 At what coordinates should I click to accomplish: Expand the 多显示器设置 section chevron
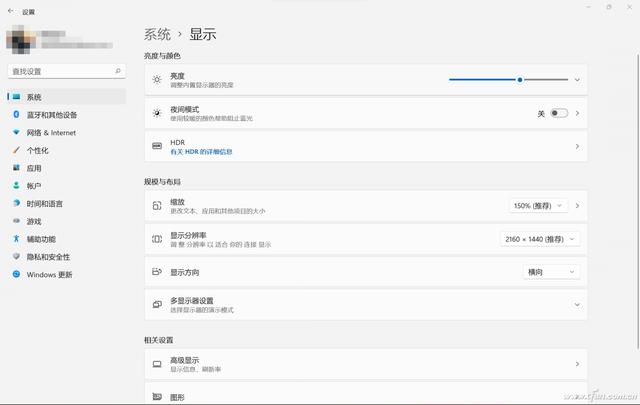(x=577, y=305)
